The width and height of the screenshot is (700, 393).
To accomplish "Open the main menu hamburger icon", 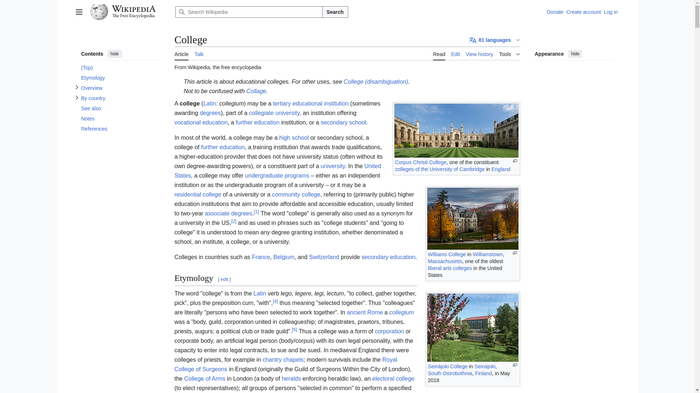I will pyautogui.click(x=79, y=12).
